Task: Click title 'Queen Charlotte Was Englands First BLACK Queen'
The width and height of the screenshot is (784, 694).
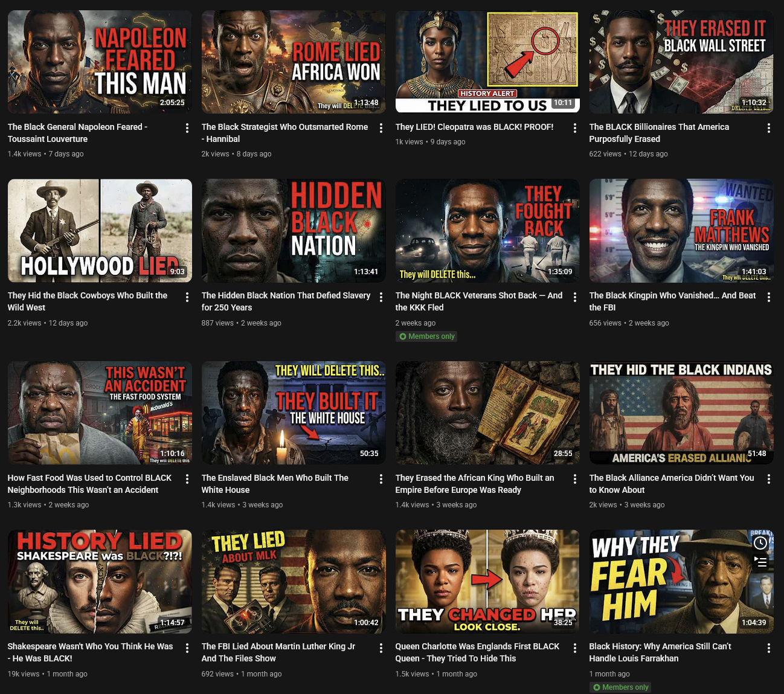Action: click(477, 652)
